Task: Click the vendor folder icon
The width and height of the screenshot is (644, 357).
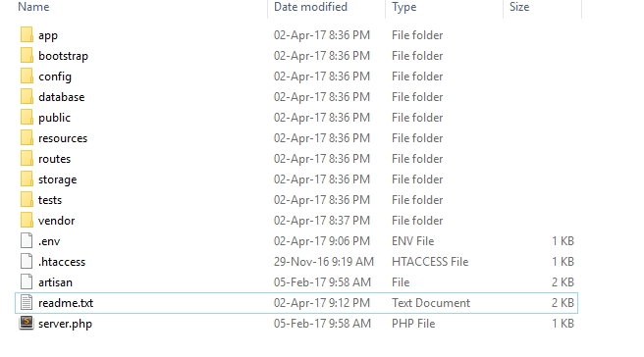Action: [27, 221]
